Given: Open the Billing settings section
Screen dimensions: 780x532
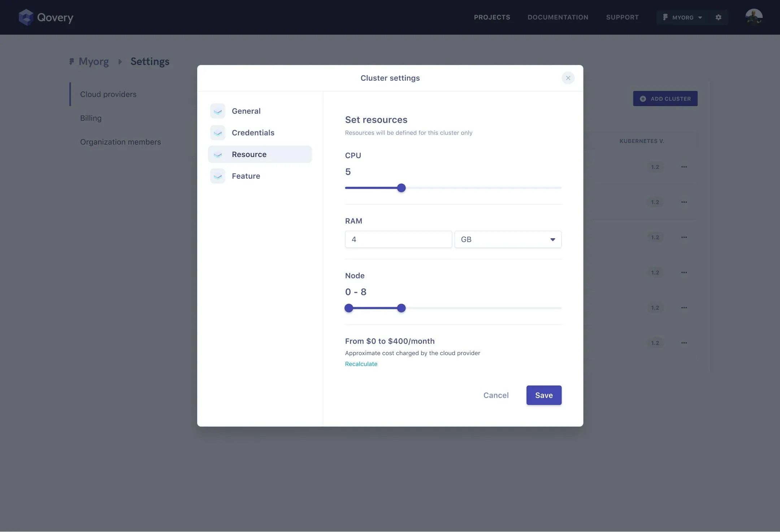Looking at the screenshot, I should point(91,118).
